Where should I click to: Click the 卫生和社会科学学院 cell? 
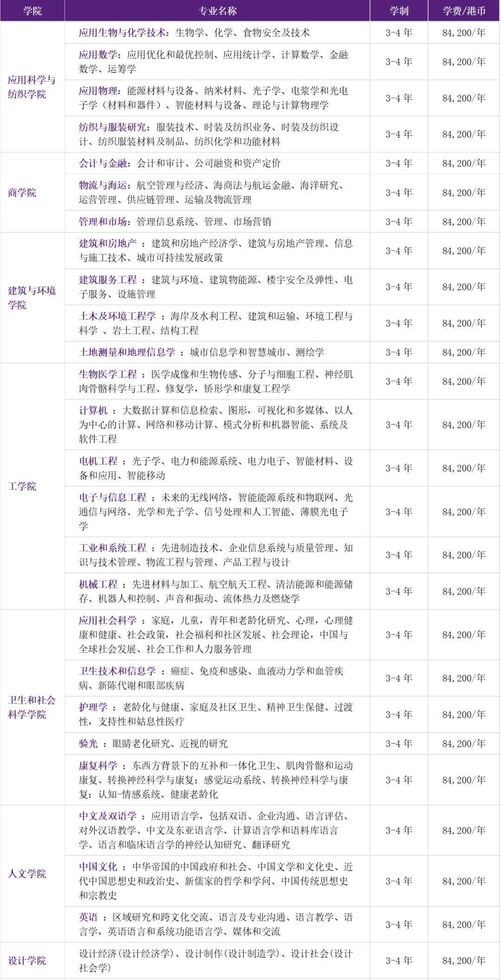[32, 707]
